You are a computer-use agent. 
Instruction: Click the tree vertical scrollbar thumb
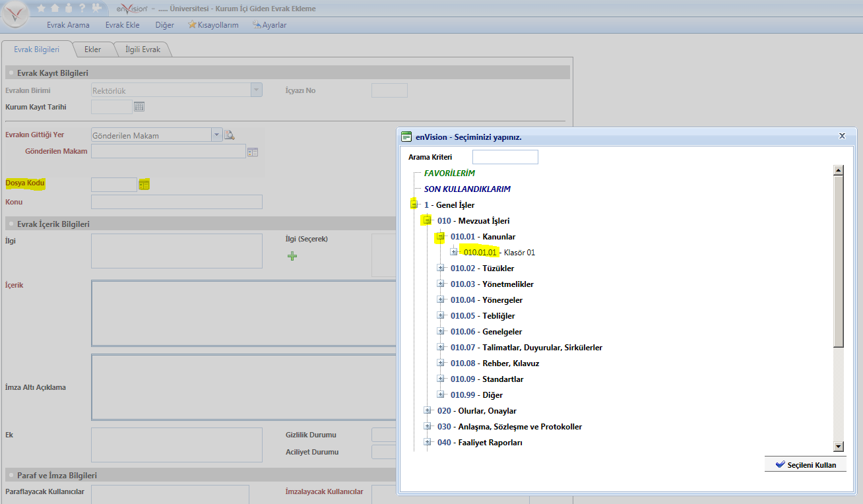[839, 261]
